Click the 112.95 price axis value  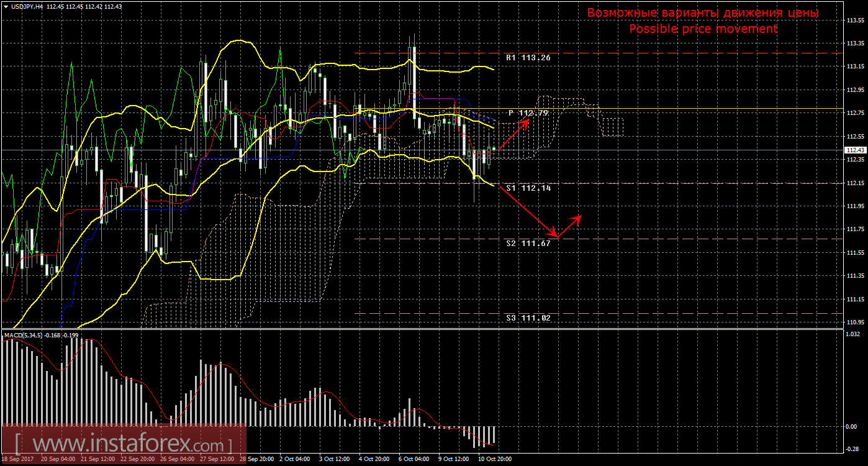[x=855, y=89]
